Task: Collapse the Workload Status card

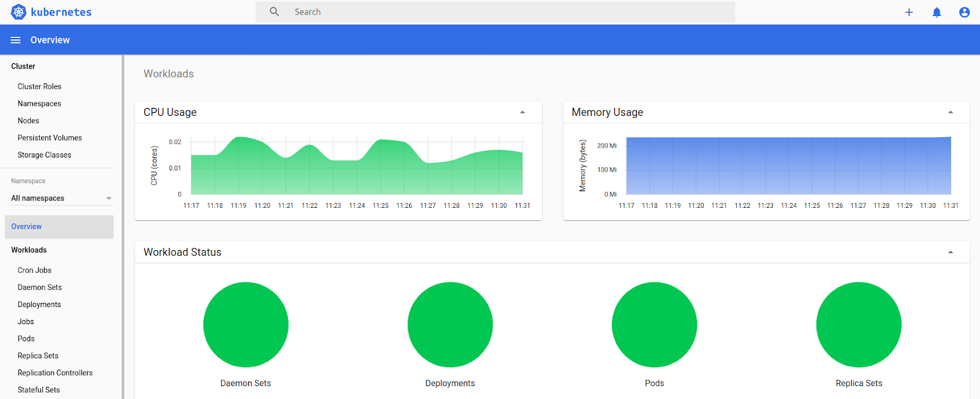Action: click(x=951, y=252)
